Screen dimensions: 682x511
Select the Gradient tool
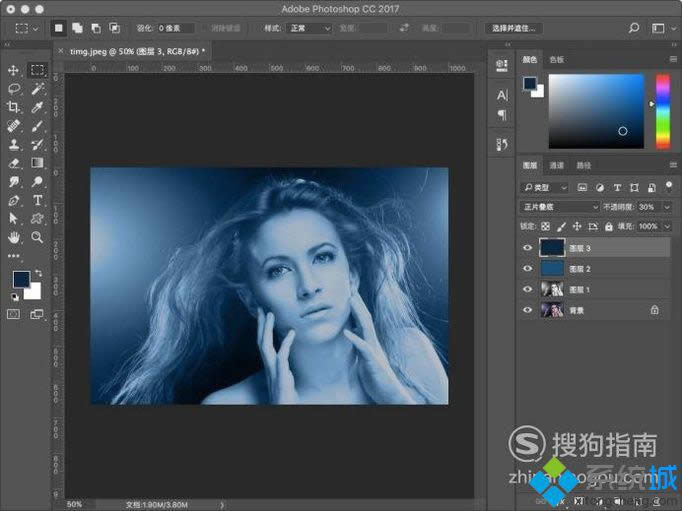[37, 163]
